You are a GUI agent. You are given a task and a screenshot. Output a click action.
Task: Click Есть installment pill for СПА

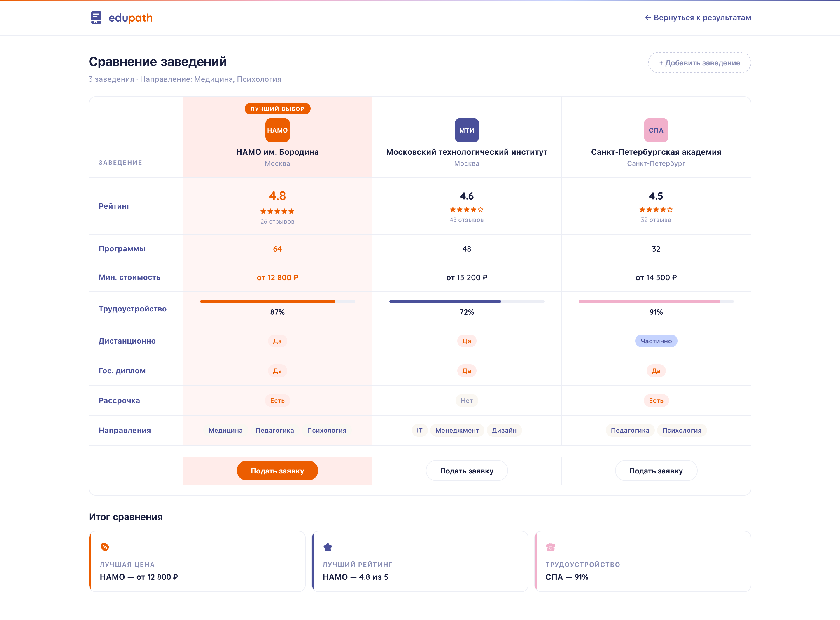point(656,400)
